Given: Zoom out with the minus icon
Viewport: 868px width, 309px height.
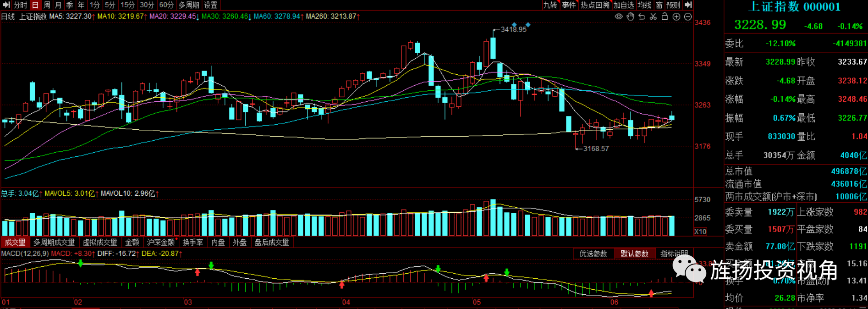Looking at the screenshot, I should coord(687,17).
